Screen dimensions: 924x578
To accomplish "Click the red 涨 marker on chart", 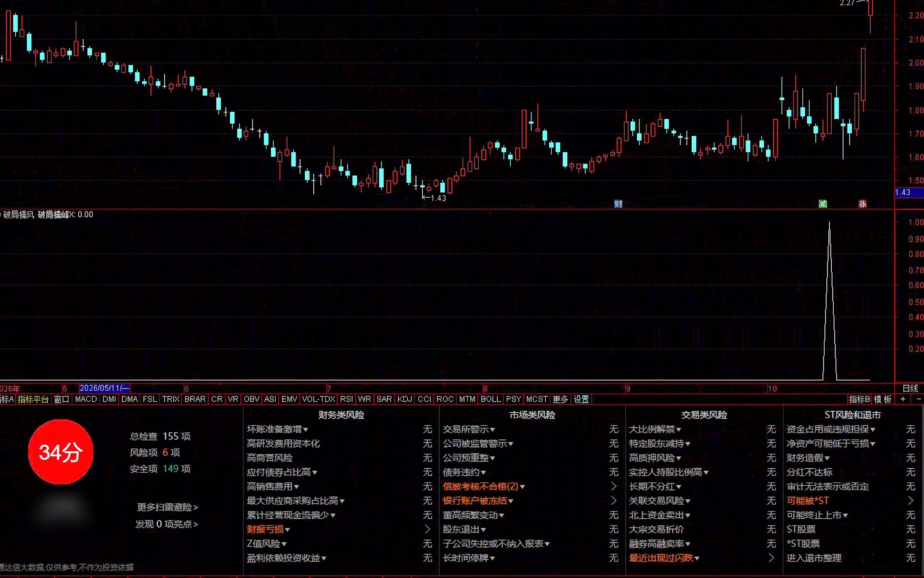I will [x=862, y=204].
